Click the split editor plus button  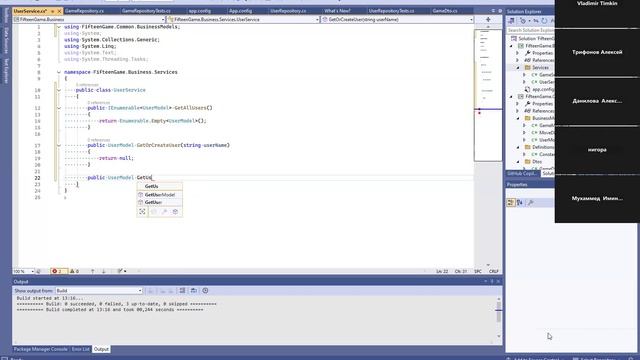[x=488, y=19]
